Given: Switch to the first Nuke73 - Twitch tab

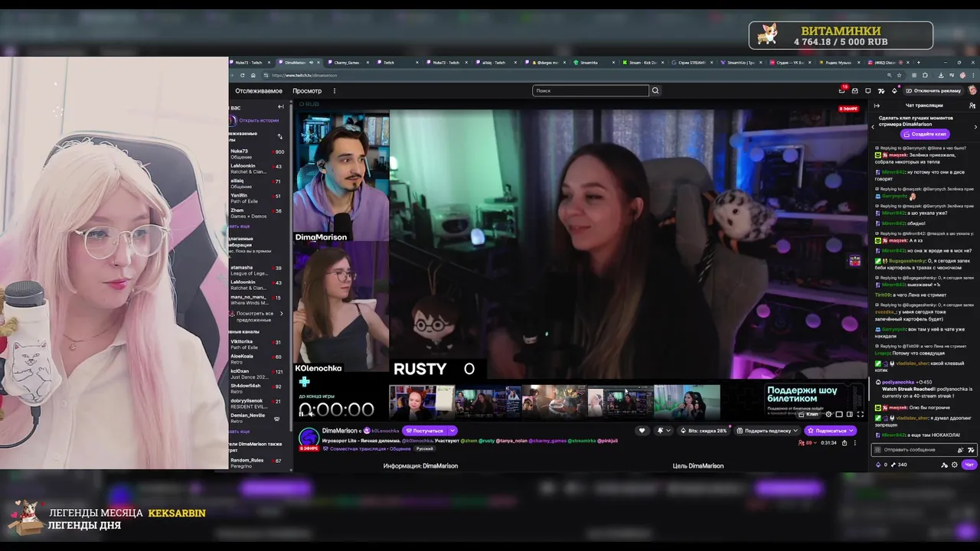Looking at the screenshot, I should [x=249, y=62].
